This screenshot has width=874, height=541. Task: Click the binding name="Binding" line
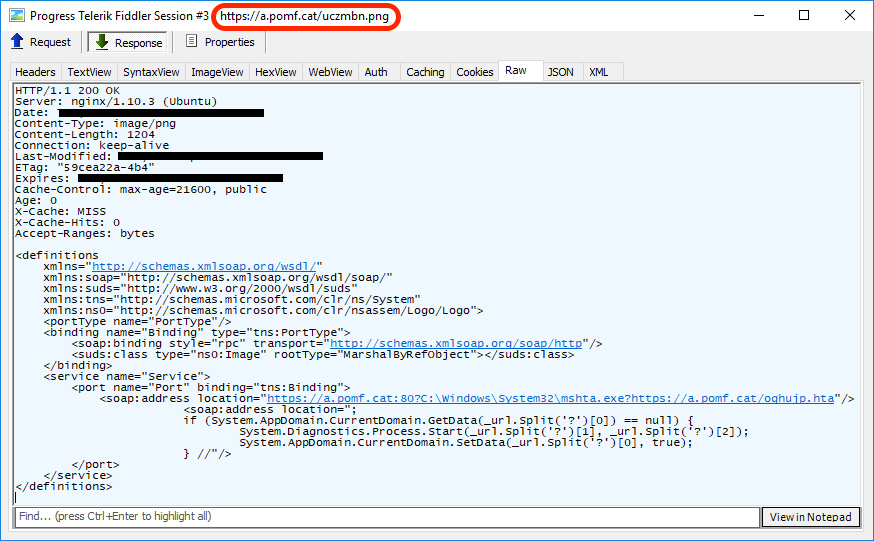coord(197,332)
